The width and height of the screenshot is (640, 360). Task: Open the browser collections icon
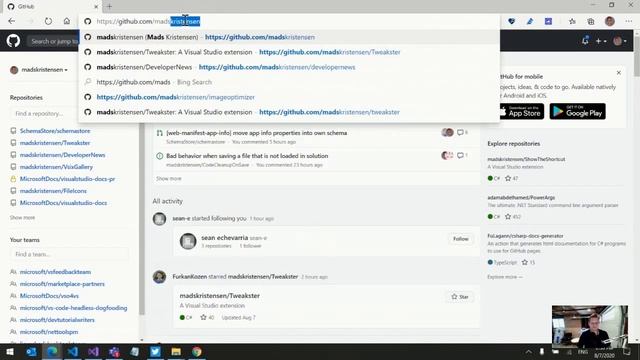coord(591,21)
